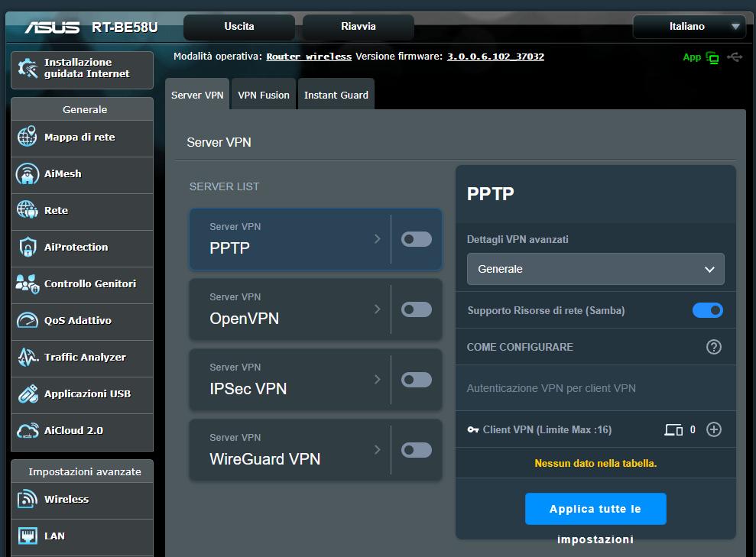This screenshot has height=557, width=756.
Task: Open the QoS Adattivo gauge icon
Action: (x=27, y=320)
